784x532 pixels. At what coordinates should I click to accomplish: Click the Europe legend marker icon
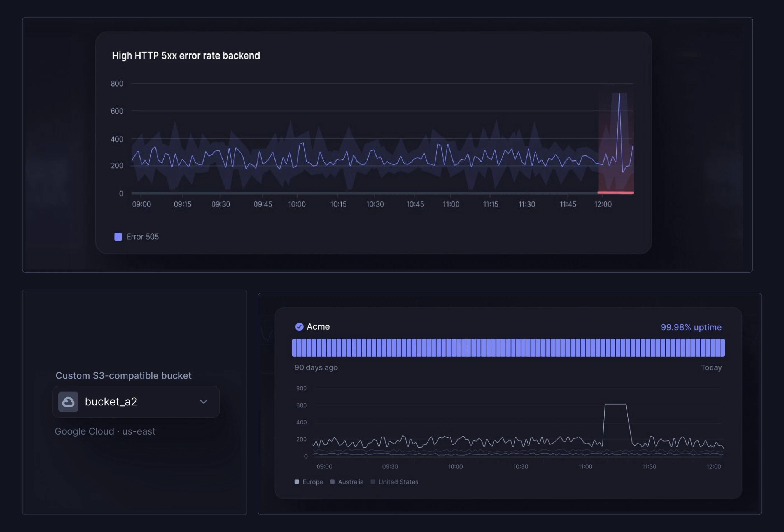click(x=297, y=482)
